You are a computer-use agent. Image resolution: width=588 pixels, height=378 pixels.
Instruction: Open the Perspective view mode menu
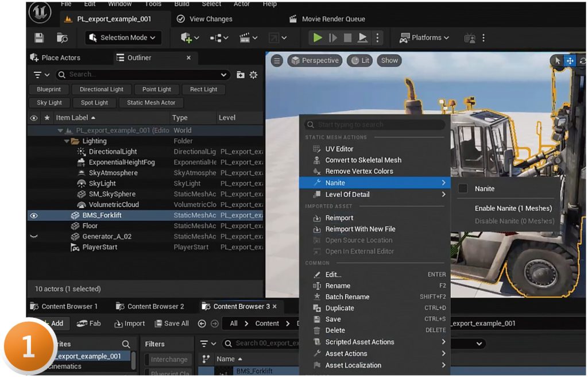coord(315,61)
